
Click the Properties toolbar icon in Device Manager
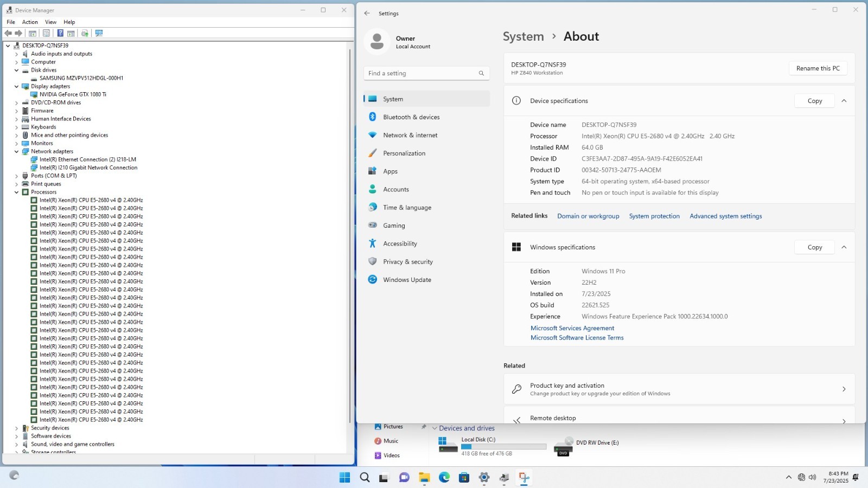(x=46, y=33)
